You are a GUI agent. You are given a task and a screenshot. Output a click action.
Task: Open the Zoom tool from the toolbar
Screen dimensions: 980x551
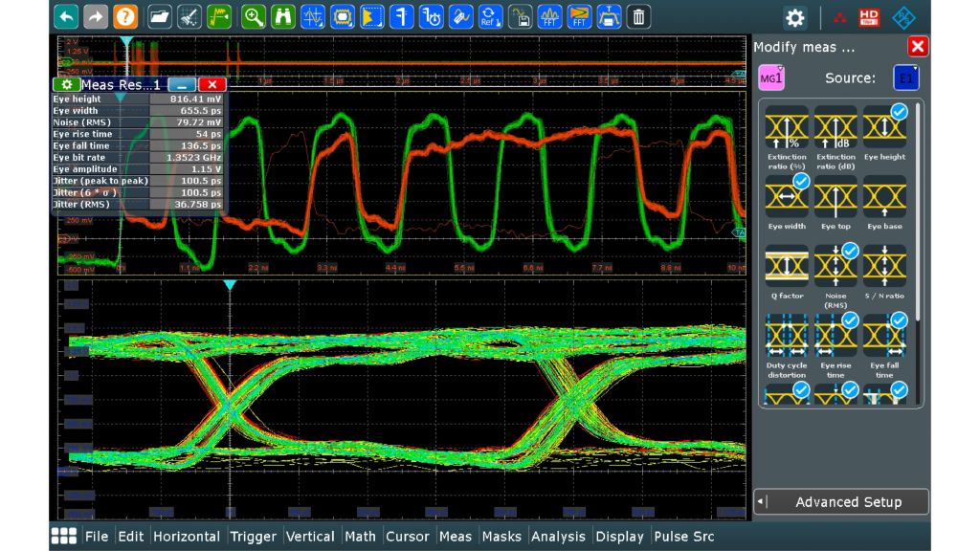(253, 16)
